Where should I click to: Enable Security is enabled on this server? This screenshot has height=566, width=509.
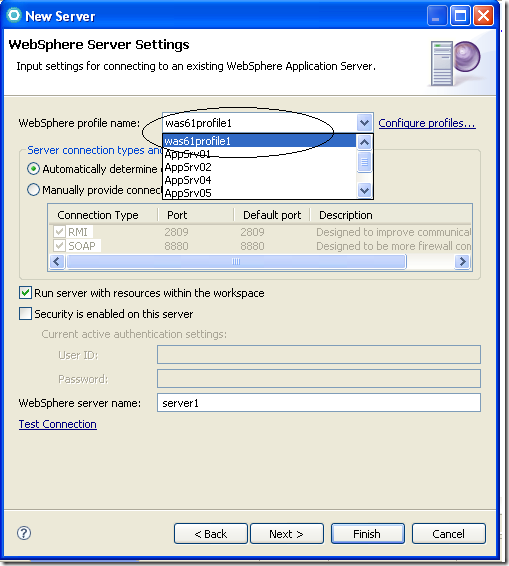point(25,314)
